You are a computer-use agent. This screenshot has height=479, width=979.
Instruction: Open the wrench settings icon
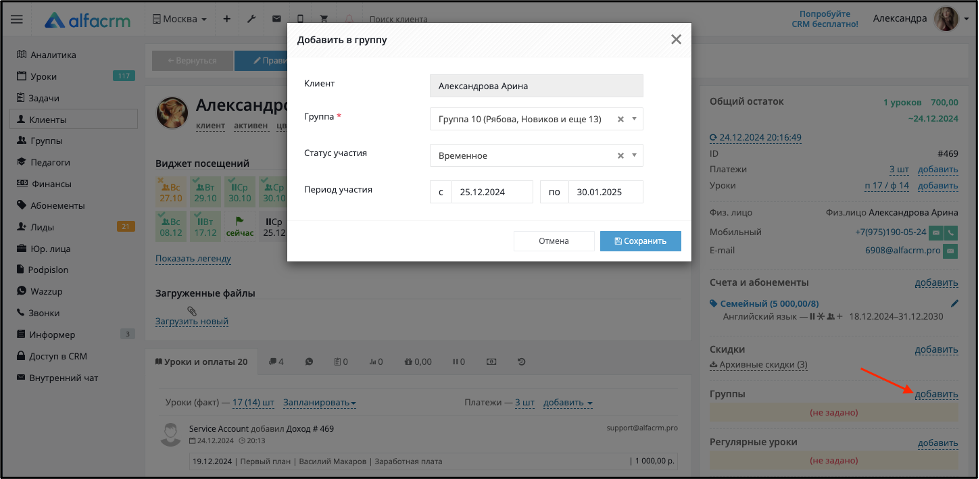pos(252,19)
